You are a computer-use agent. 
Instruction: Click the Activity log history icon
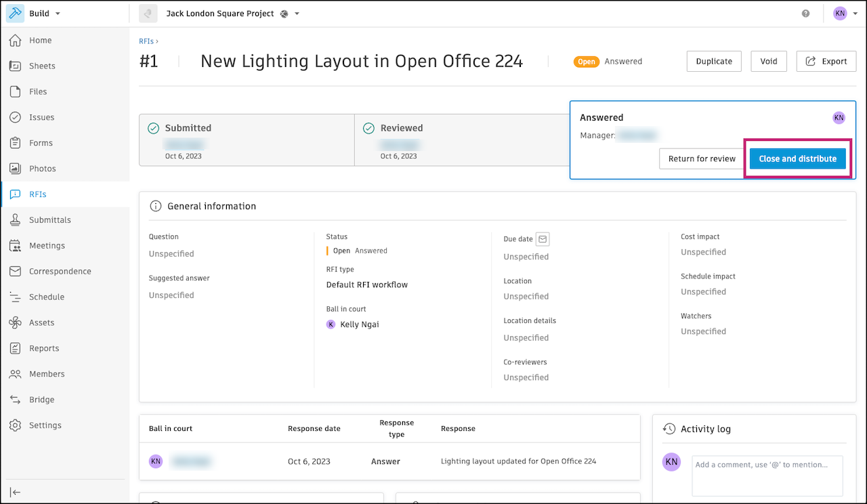coord(669,429)
